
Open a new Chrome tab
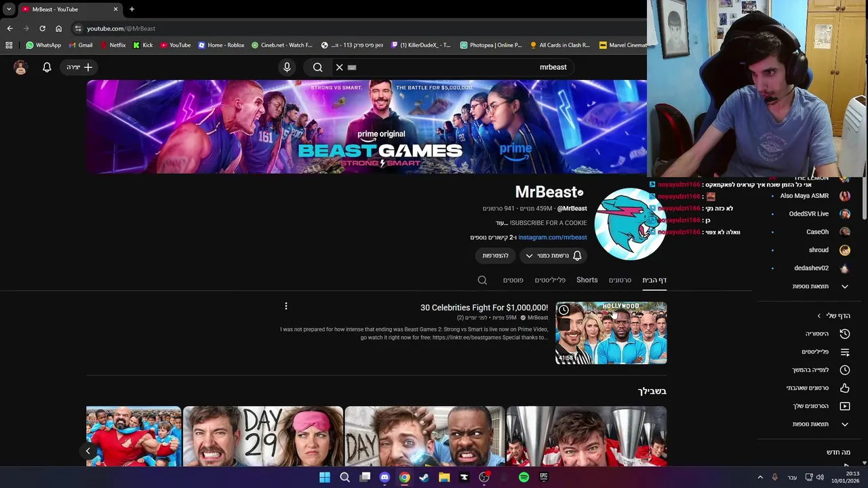point(132,9)
